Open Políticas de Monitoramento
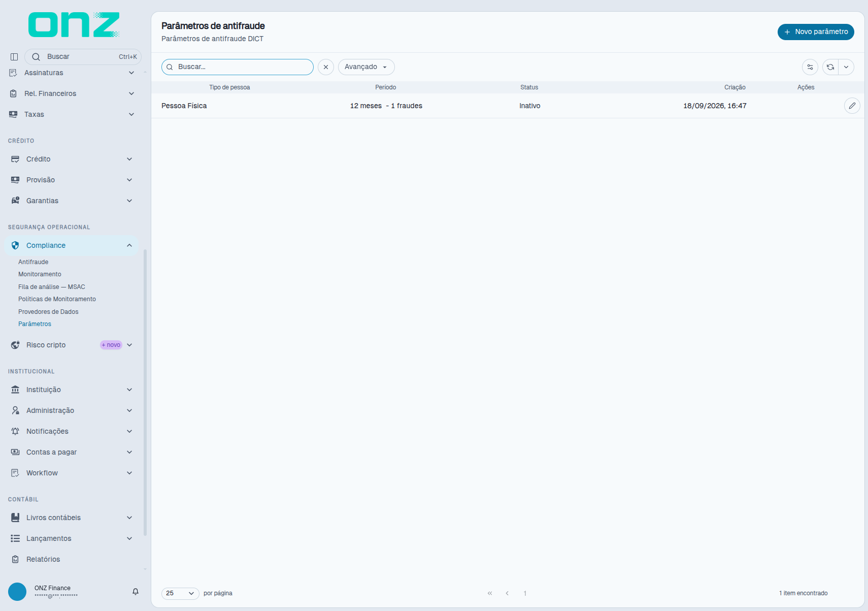 coord(57,299)
